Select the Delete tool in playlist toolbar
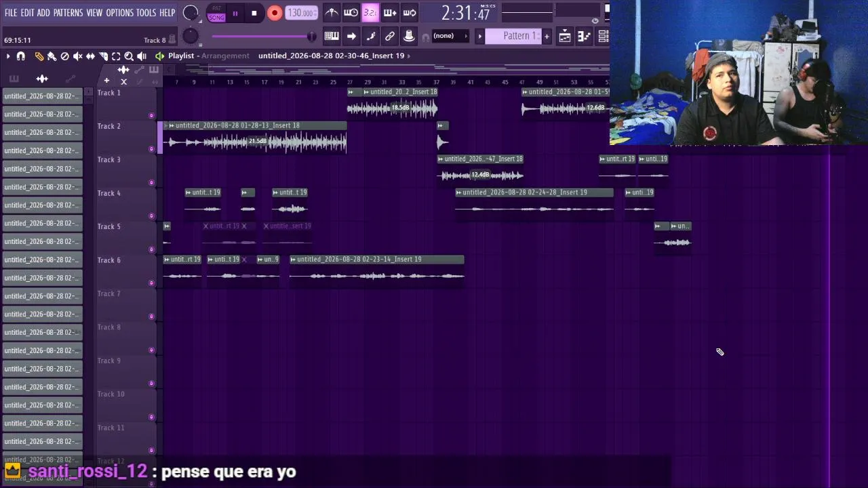The height and width of the screenshot is (488, 868). [64, 56]
